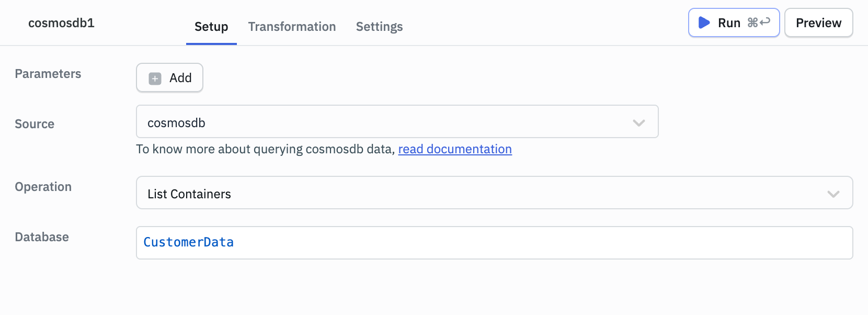868x315 pixels.
Task: Select the cosmosdb1 query name
Action: coord(61,23)
